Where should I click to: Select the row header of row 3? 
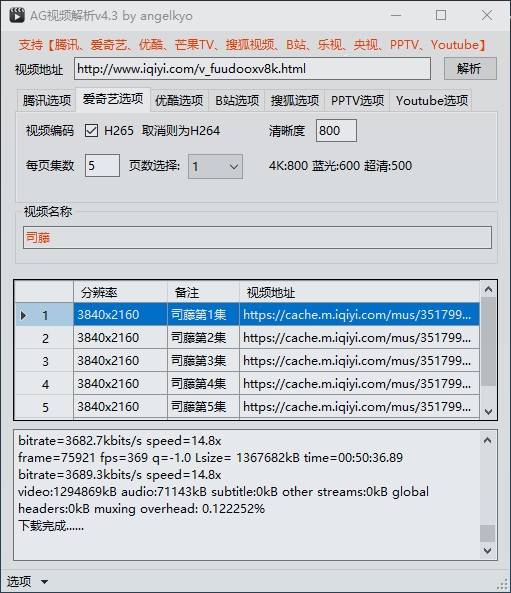[x=44, y=361]
